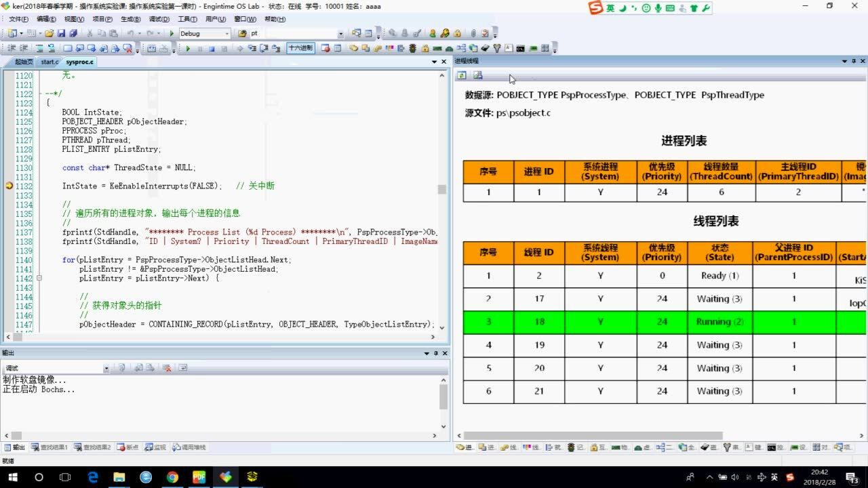Click the traffic light toolbar icon
This screenshot has width=868, height=488.
(x=412, y=48)
